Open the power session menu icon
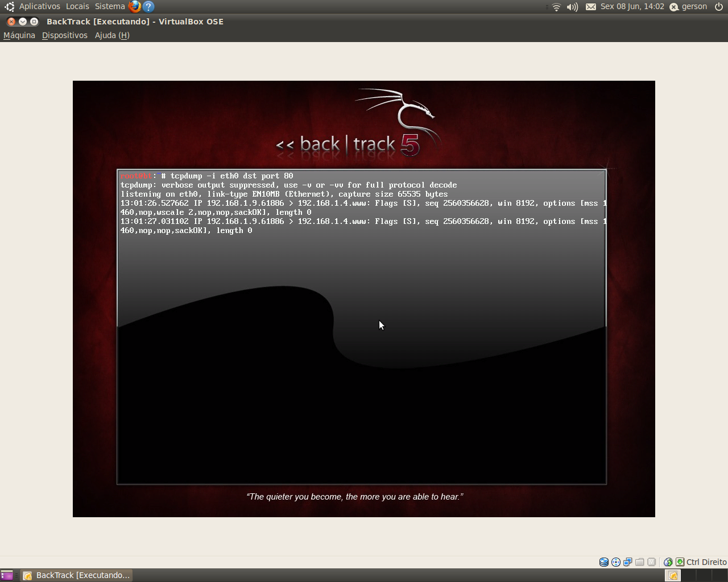This screenshot has width=728, height=582. (x=719, y=7)
